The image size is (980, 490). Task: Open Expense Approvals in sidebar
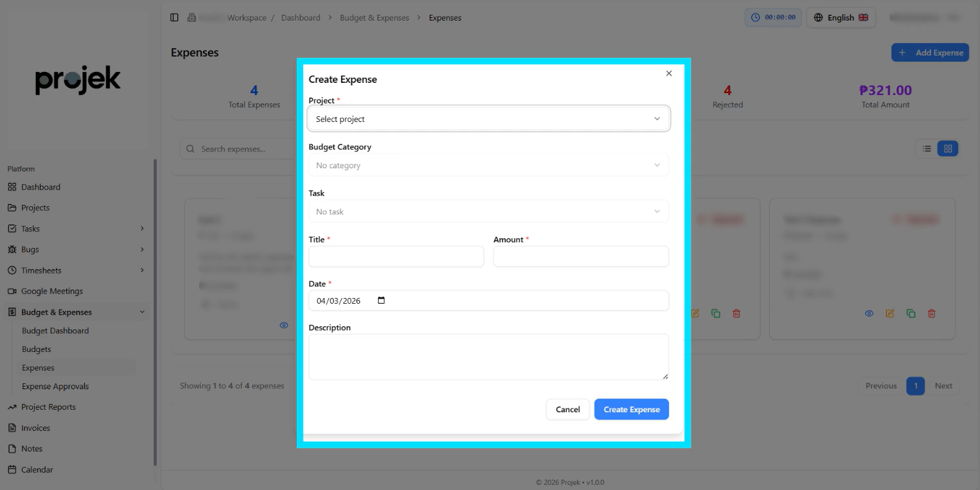click(x=55, y=387)
